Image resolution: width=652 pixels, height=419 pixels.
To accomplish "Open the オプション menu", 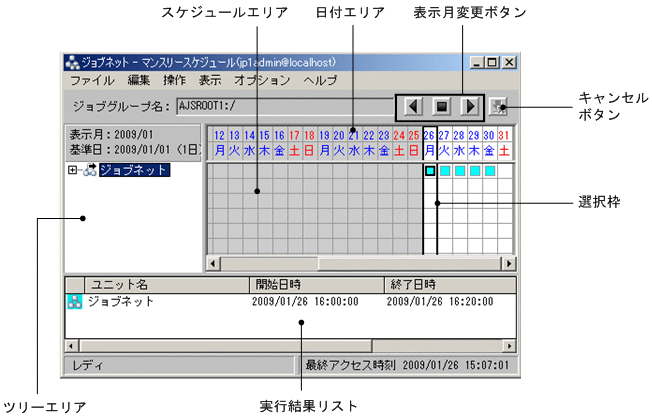I will (262, 80).
